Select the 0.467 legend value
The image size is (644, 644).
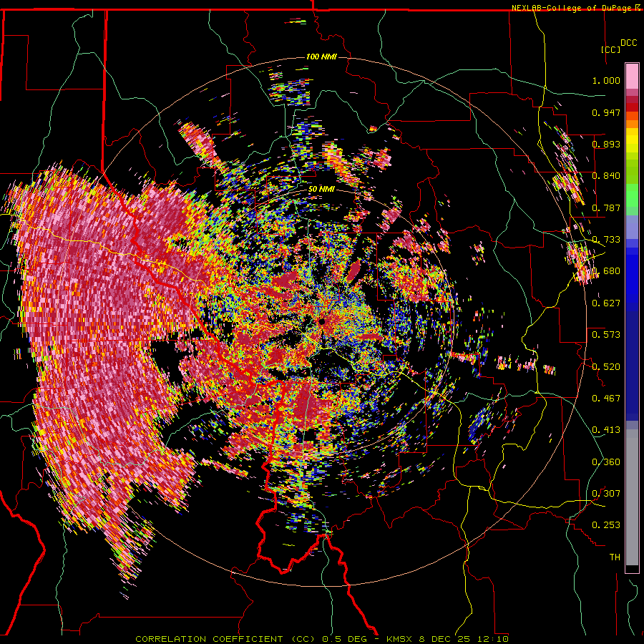tap(606, 399)
